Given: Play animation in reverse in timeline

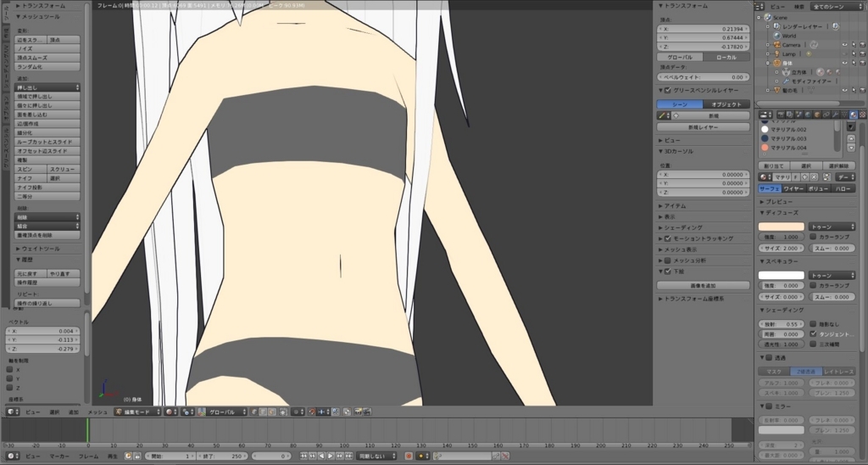Looking at the screenshot, I should pos(321,457).
